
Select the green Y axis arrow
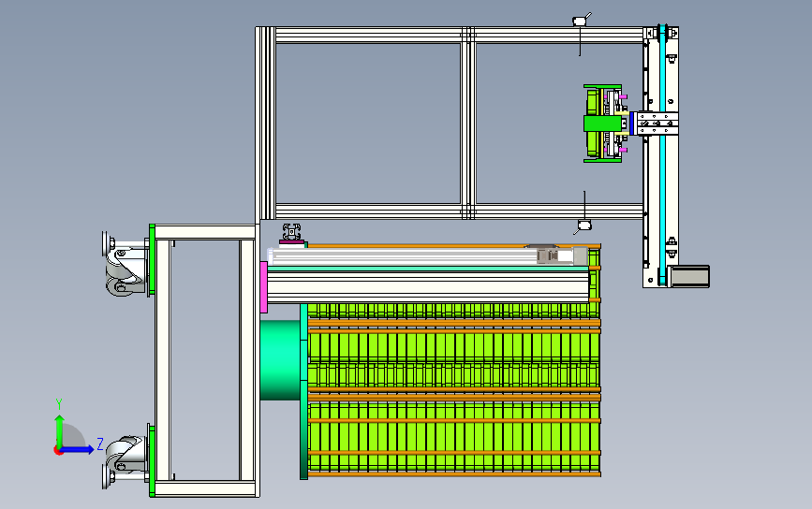(x=59, y=430)
